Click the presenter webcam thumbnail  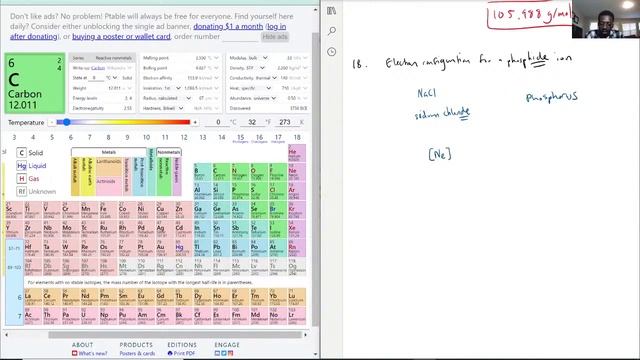click(606, 19)
